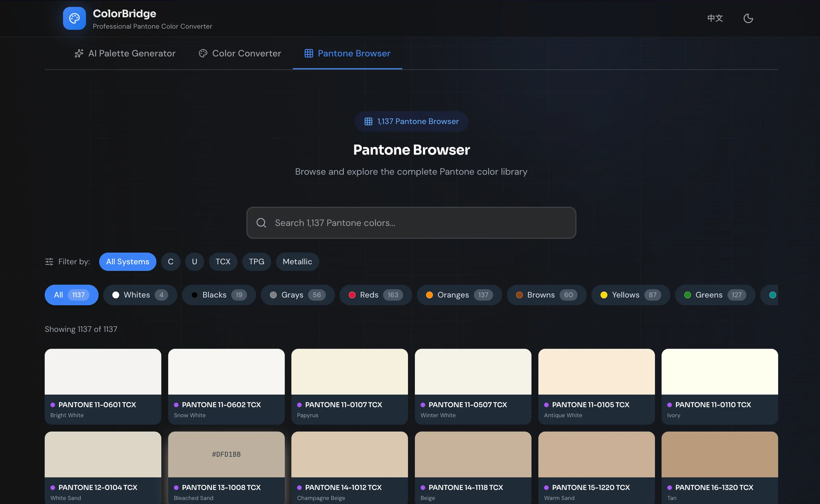
Task: Open the AI Palette Generator tab
Action: point(125,53)
